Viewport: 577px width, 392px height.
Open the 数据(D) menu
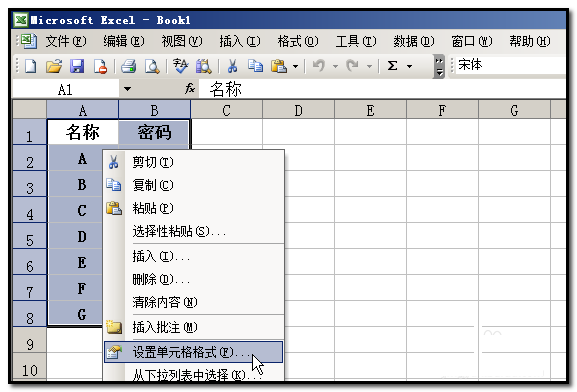[414, 41]
